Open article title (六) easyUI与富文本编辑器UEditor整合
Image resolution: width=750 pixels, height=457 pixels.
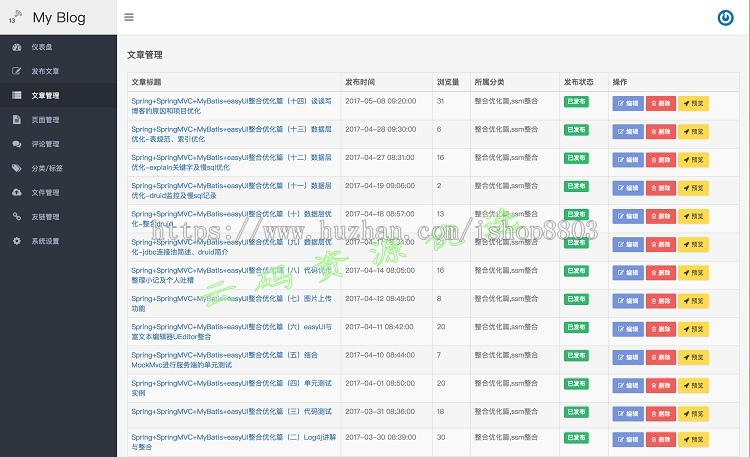pyautogui.click(x=232, y=332)
